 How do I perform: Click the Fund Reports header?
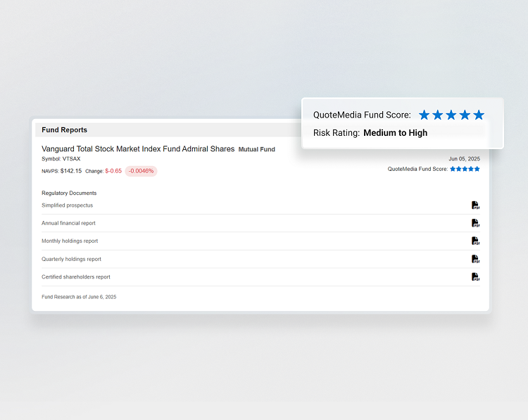pyautogui.click(x=64, y=130)
